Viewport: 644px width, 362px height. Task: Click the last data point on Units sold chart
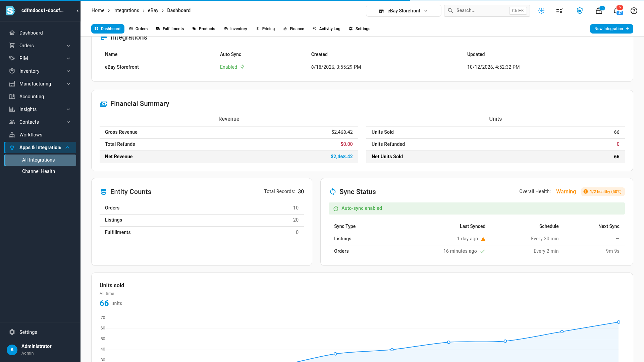[x=619, y=322]
